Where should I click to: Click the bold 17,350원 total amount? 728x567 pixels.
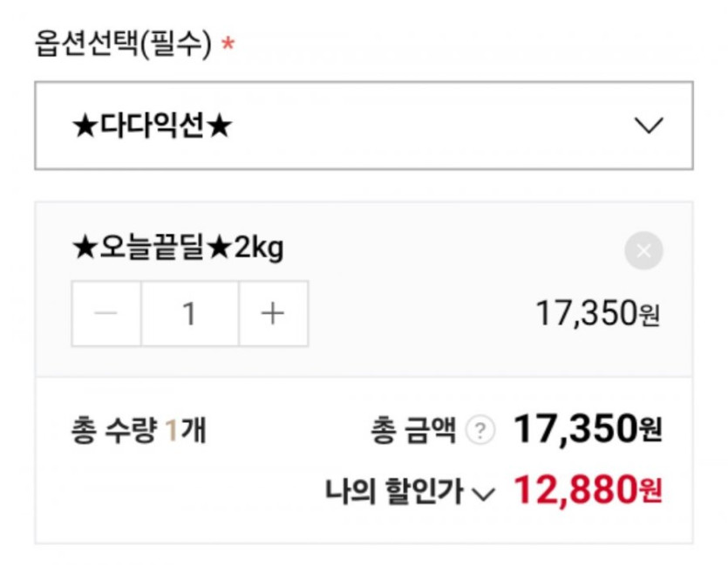(588, 429)
